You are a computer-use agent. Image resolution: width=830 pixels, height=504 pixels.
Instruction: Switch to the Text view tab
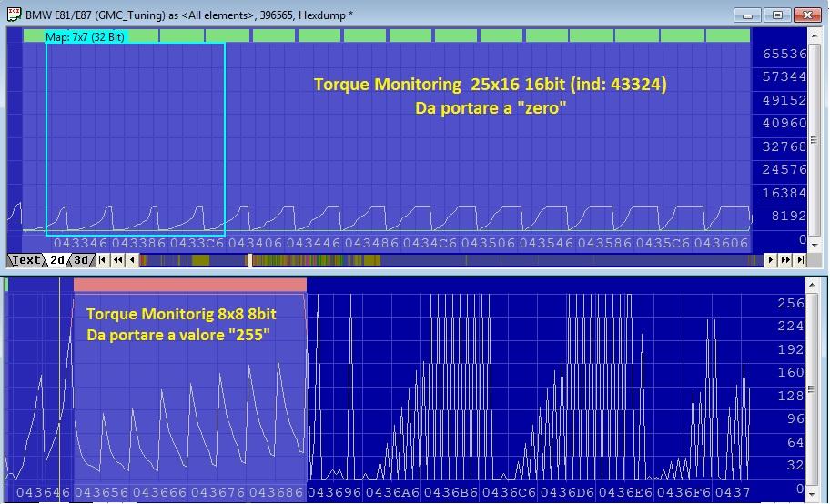pyautogui.click(x=25, y=260)
